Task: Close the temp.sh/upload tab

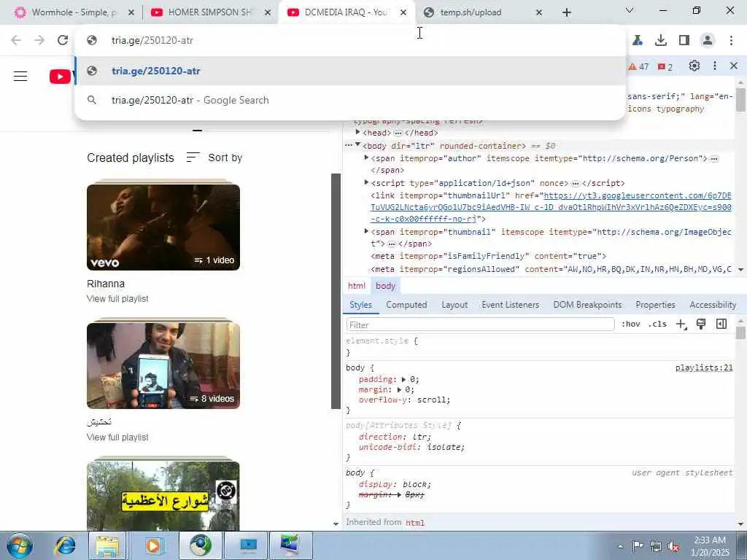Action: point(539,13)
